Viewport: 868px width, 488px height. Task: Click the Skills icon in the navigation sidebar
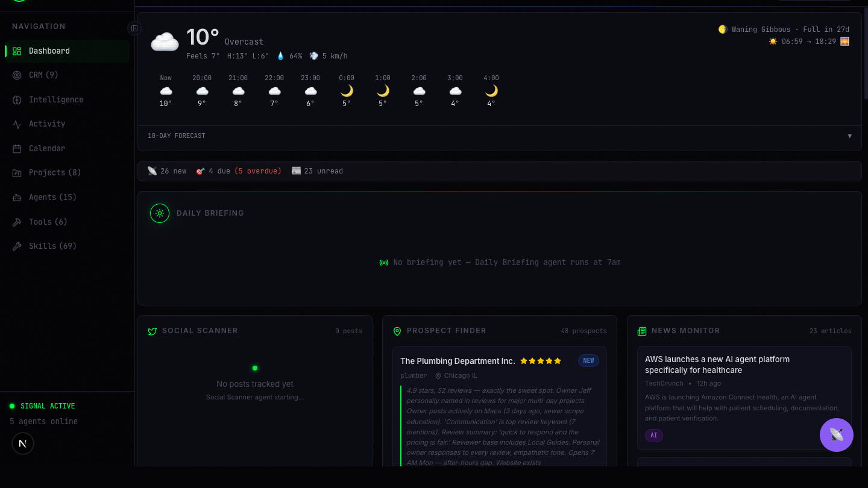16,246
